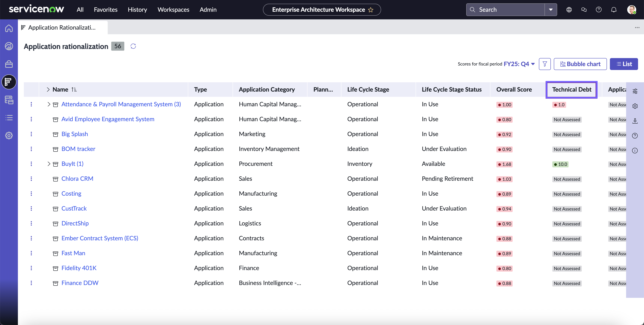Image resolution: width=644 pixels, height=325 pixels.
Task: Click the Overall Score column header
Action: pos(514,89)
